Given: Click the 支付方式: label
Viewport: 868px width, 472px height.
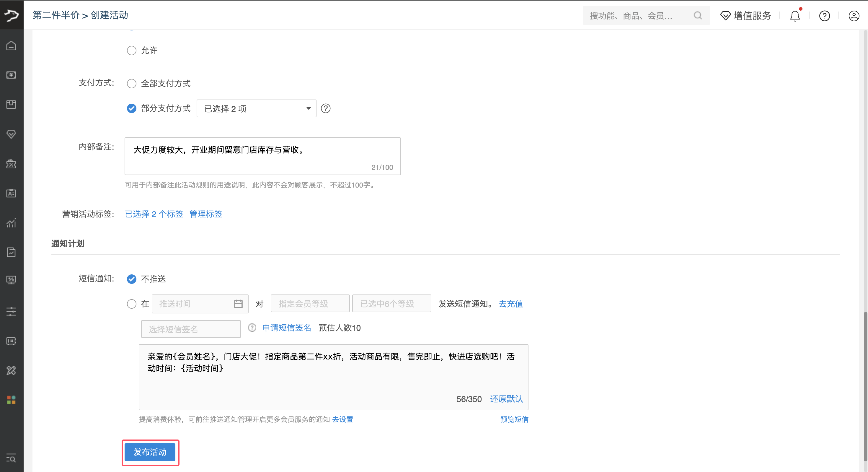Looking at the screenshot, I should 96,83.
